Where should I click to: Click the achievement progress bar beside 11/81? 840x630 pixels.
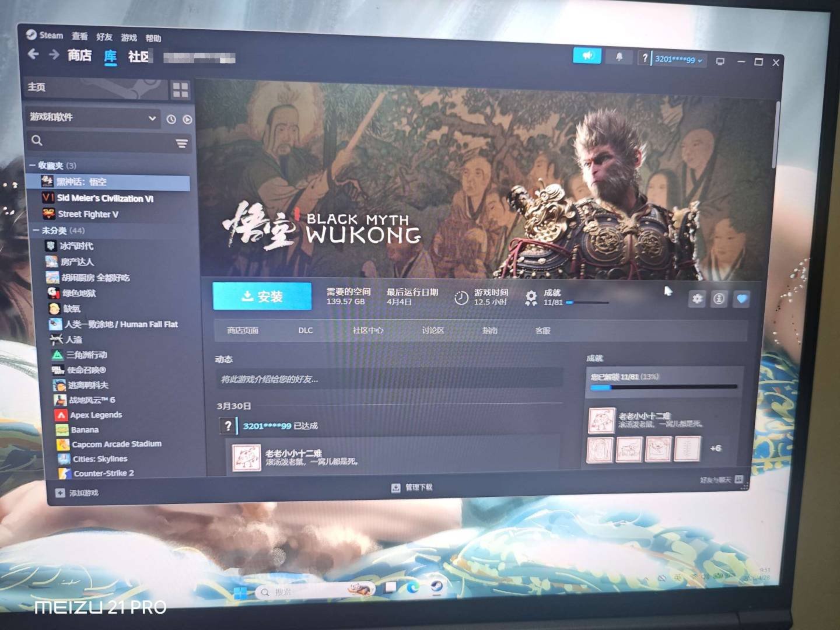587,303
